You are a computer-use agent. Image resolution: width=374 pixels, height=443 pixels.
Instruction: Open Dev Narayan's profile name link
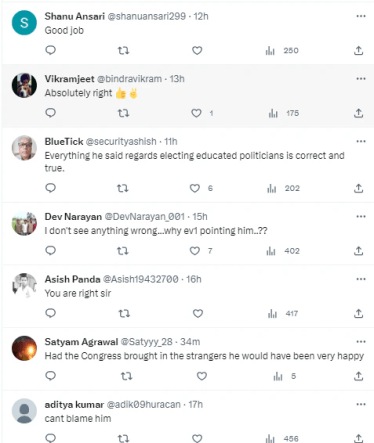(73, 217)
